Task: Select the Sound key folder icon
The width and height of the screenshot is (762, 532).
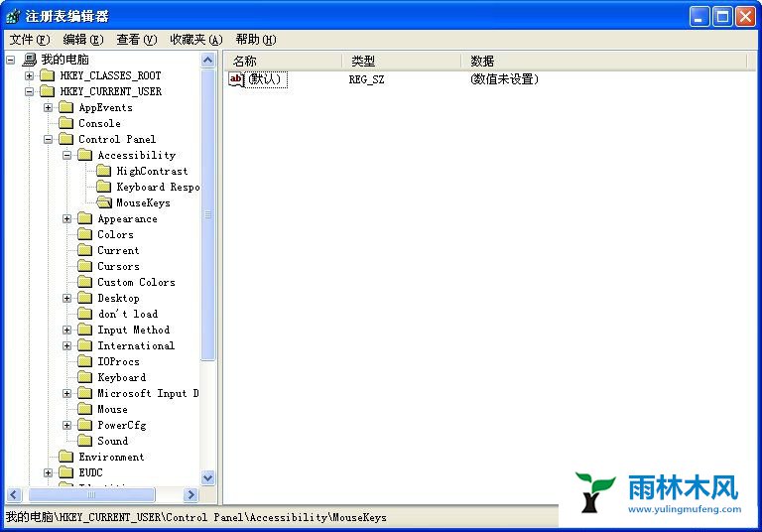Action: [x=85, y=441]
